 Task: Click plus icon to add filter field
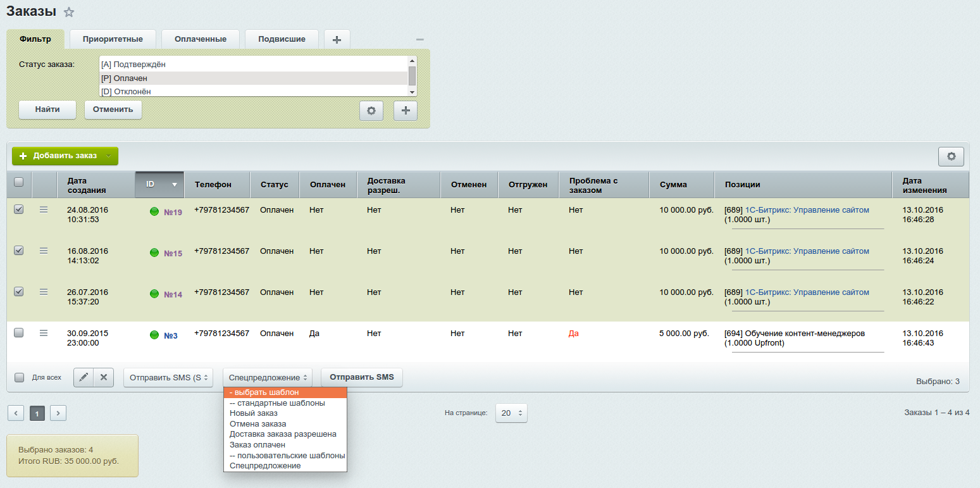tap(406, 111)
